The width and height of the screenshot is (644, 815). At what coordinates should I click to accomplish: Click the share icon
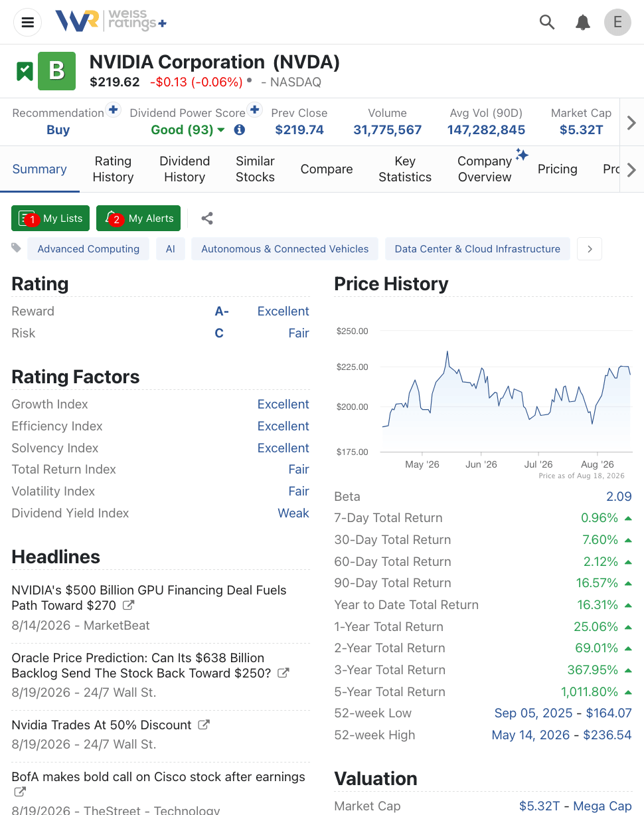click(x=207, y=219)
